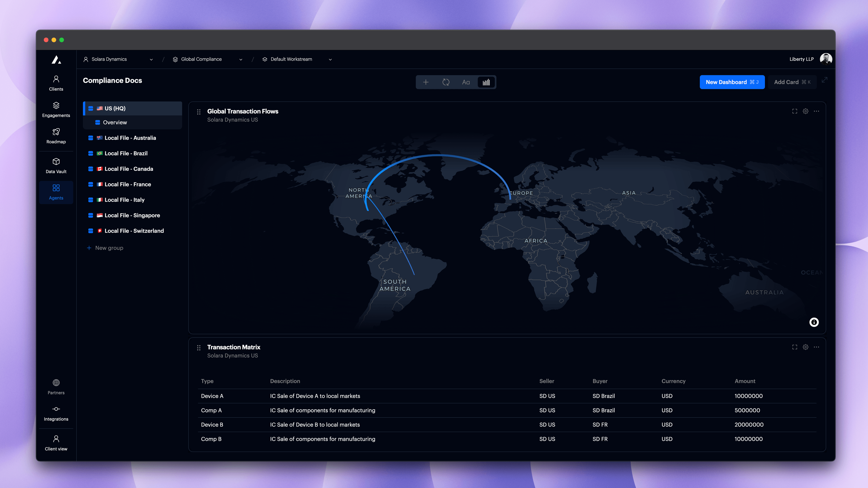Enable fullscreen for the Transaction Matrix card
Image resolution: width=868 pixels, height=488 pixels.
[795, 347]
